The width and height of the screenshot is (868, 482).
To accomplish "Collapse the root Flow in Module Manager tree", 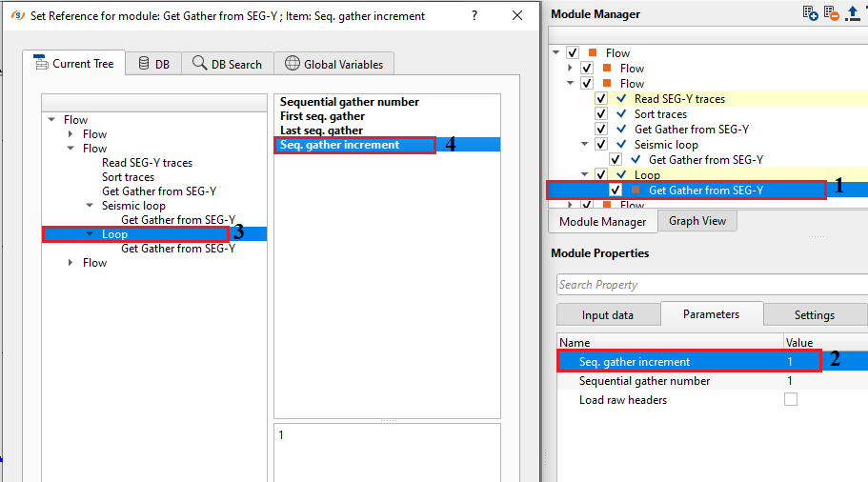I will (556, 52).
